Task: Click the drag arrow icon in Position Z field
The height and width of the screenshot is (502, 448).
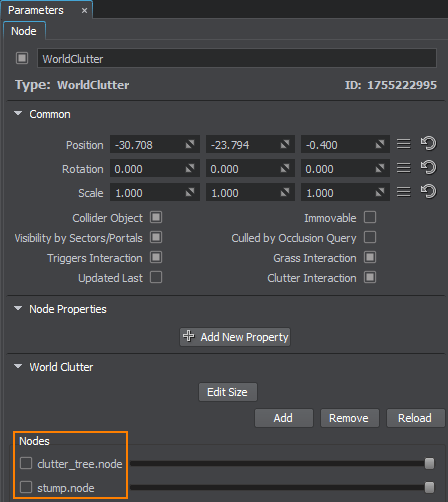Action: (x=380, y=144)
